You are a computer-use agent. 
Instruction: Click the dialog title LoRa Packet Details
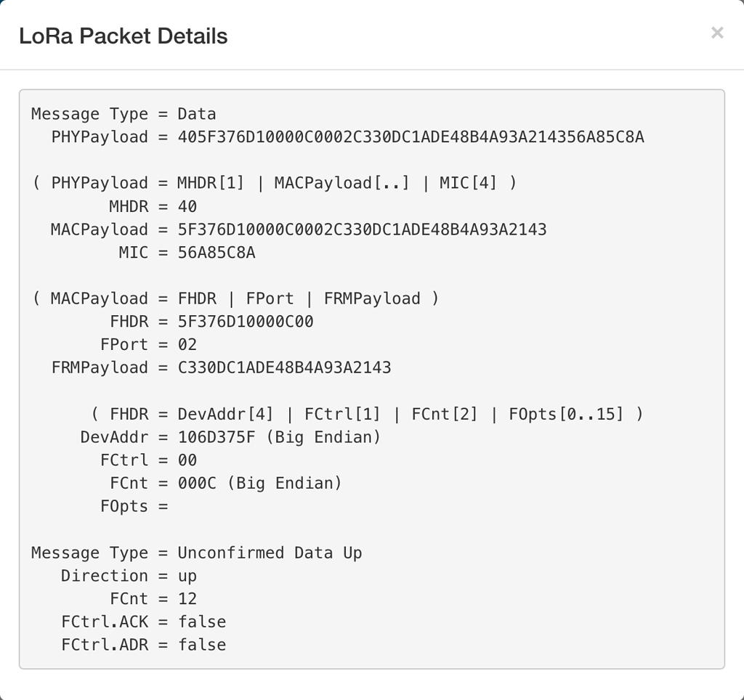124,35
